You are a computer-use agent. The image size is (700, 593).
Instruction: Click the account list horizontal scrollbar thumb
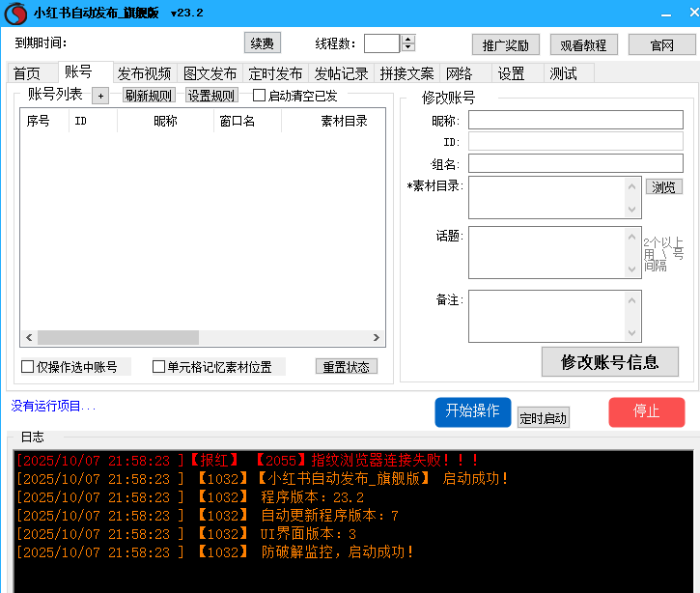119,338
